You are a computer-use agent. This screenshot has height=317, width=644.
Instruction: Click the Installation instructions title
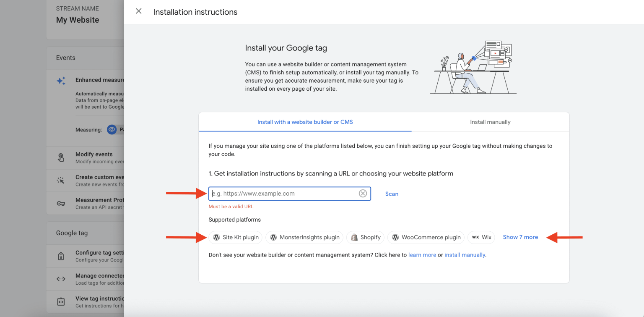(x=195, y=12)
